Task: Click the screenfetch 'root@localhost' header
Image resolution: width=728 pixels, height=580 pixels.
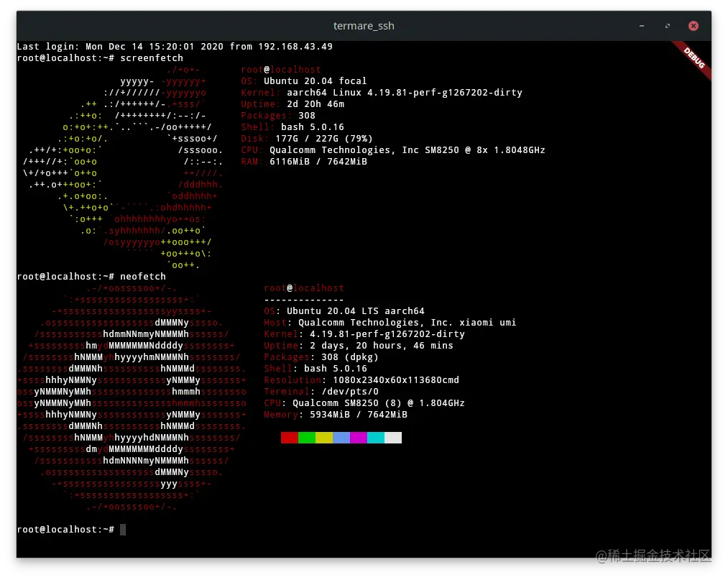Action: 281,69
